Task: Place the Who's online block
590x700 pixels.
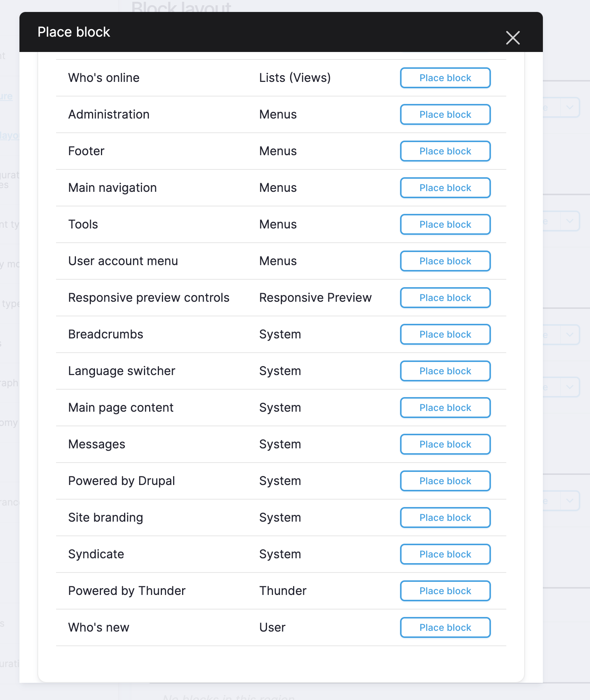Action: coord(445,78)
